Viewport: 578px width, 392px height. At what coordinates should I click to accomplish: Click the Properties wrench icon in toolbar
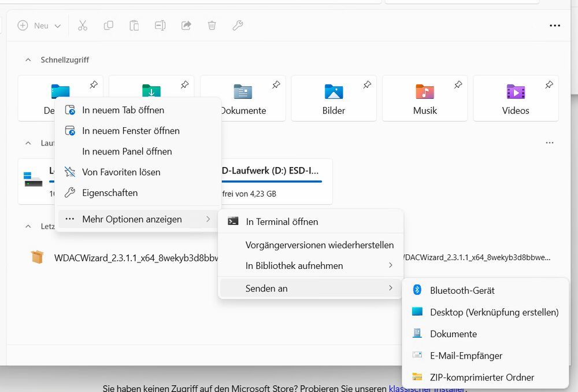pyautogui.click(x=238, y=25)
